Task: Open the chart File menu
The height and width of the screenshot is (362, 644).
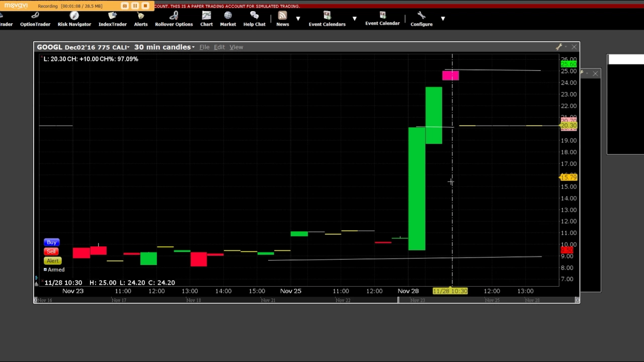Action: [204, 47]
